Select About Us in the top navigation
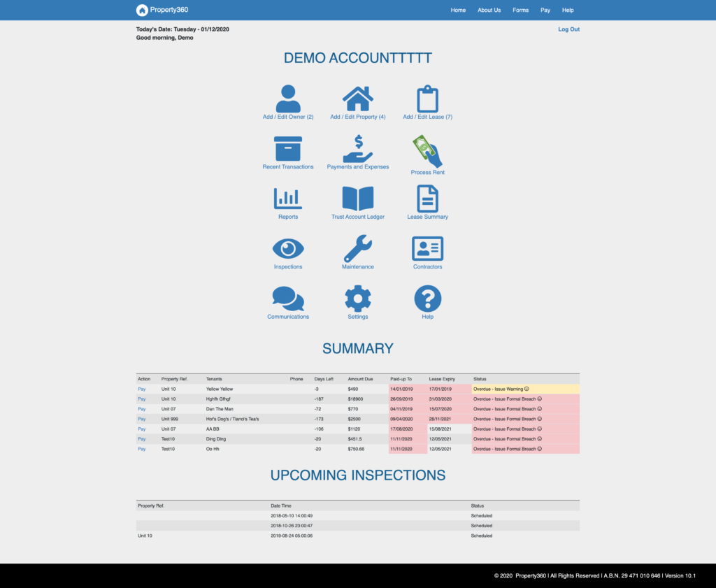This screenshot has width=716, height=588. [489, 10]
